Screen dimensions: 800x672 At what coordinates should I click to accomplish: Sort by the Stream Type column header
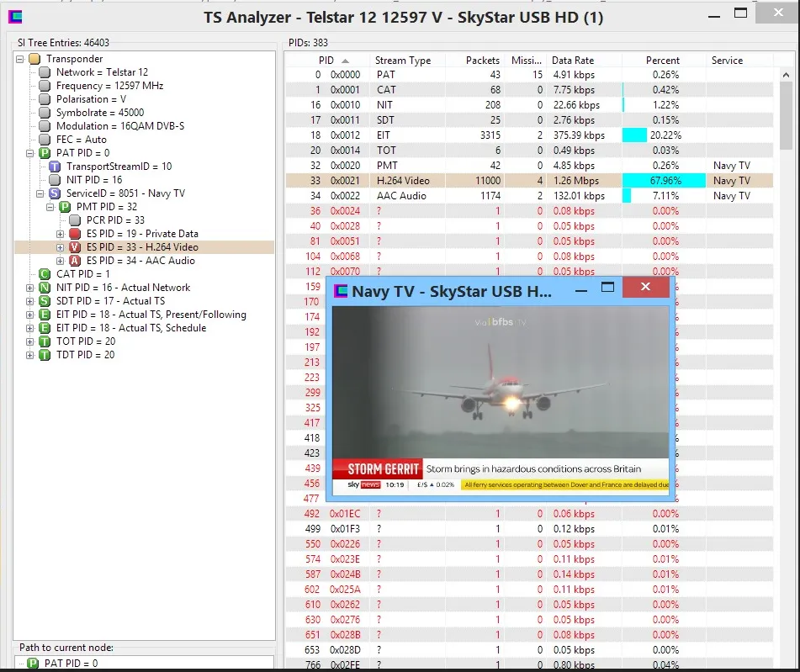click(402, 61)
